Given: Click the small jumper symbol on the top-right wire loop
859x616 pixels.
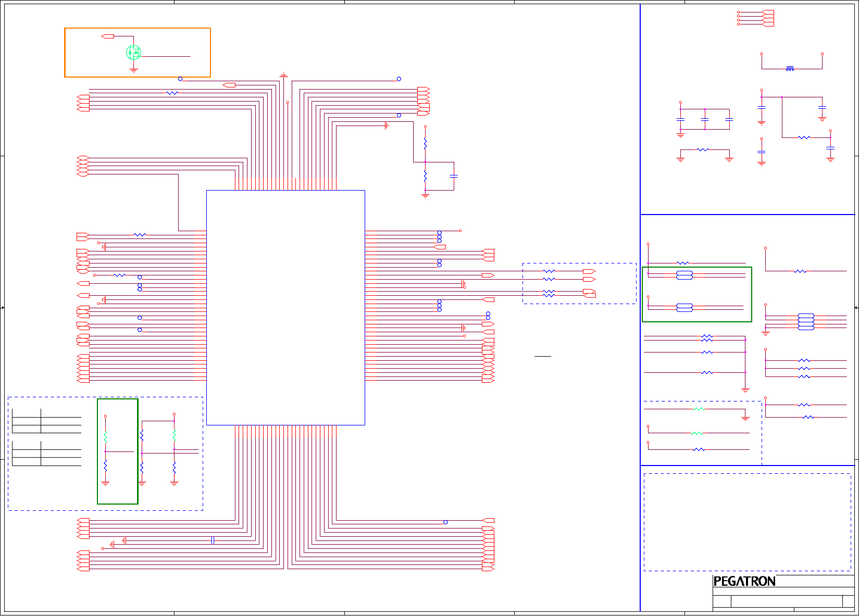Looking at the screenshot, I should tap(790, 68).
